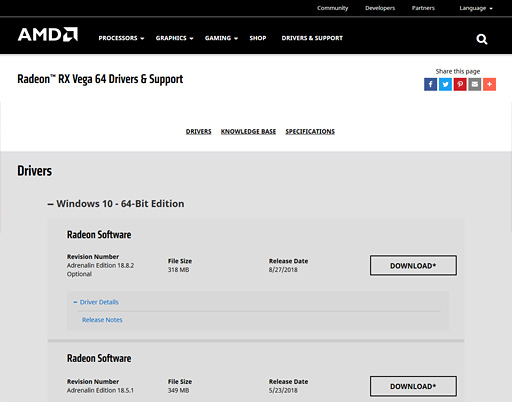Jump to the Specifications tab
This screenshot has width=512, height=402.
click(310, 131)
